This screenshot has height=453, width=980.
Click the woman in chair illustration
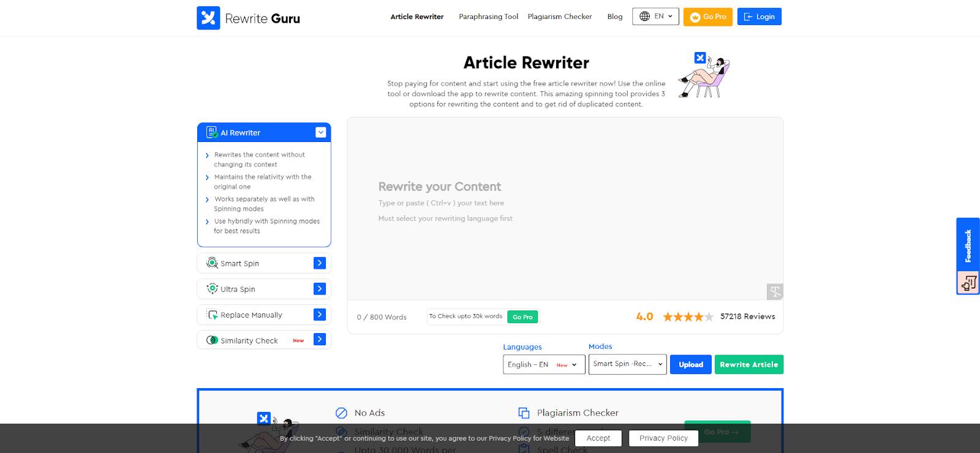pos(704,75)
